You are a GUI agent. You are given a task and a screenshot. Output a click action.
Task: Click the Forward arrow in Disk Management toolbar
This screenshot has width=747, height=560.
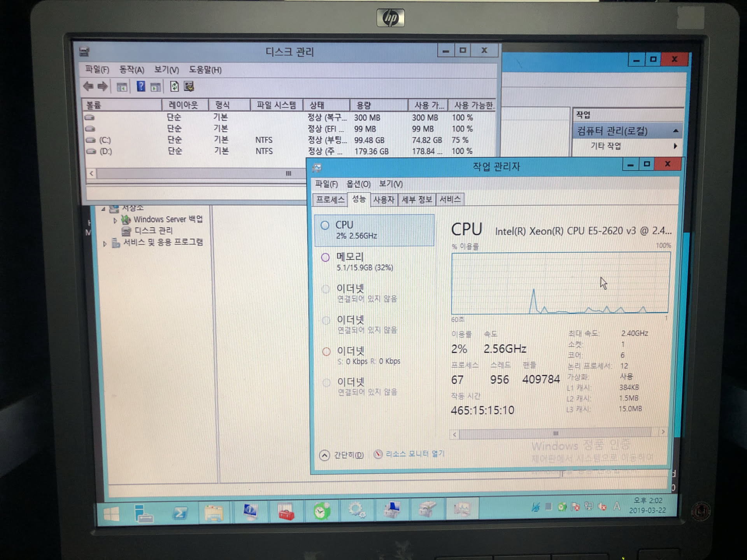click(103, 86)
